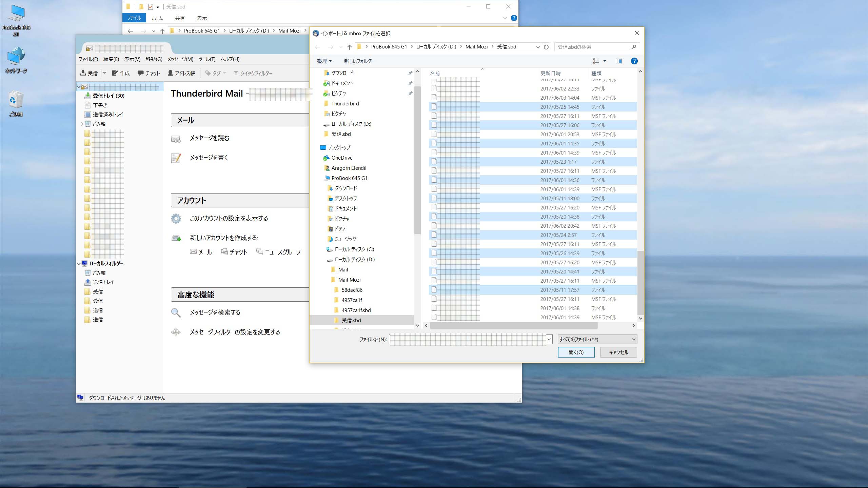The height and width of the screenshot is (488, 868).
Task: Toggle the Quick Filter (クイックフィルター) button
Action: pos(253,73)
